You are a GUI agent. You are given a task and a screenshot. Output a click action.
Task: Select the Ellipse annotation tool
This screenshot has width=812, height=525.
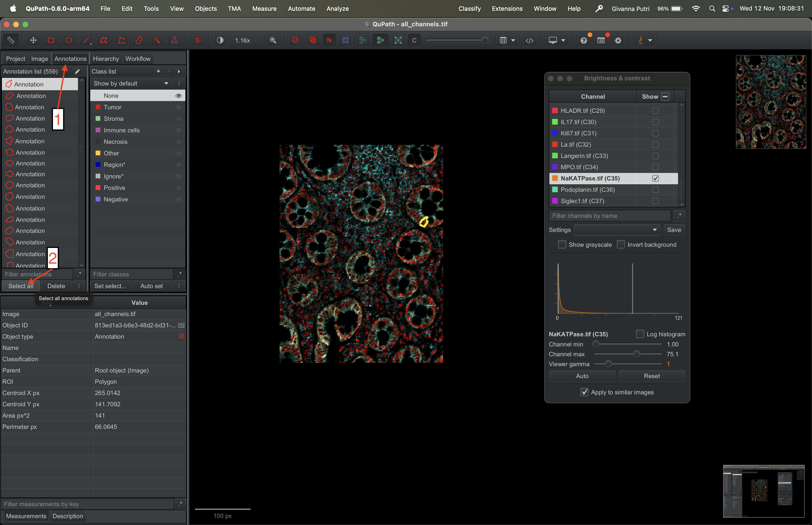click(69, 40)
